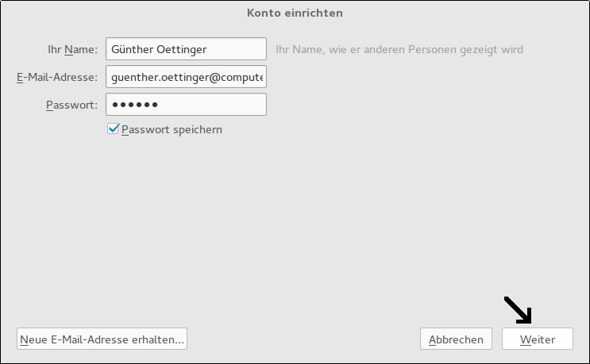The width and height of the screenshot is (590, 364).
Task: Click the grey name hint text
Action: pyautogui.click(x=399, y=49)
